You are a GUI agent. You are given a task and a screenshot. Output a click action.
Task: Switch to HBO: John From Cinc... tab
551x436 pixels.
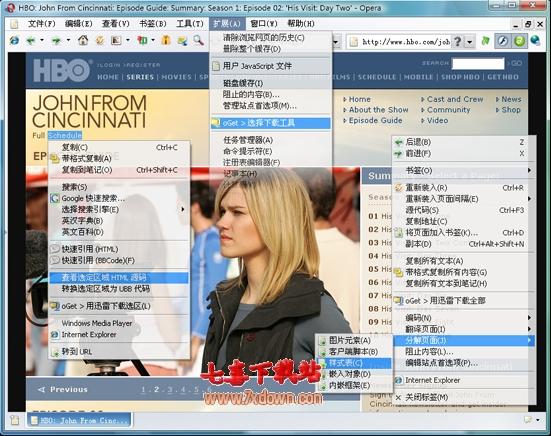point(79,420)
